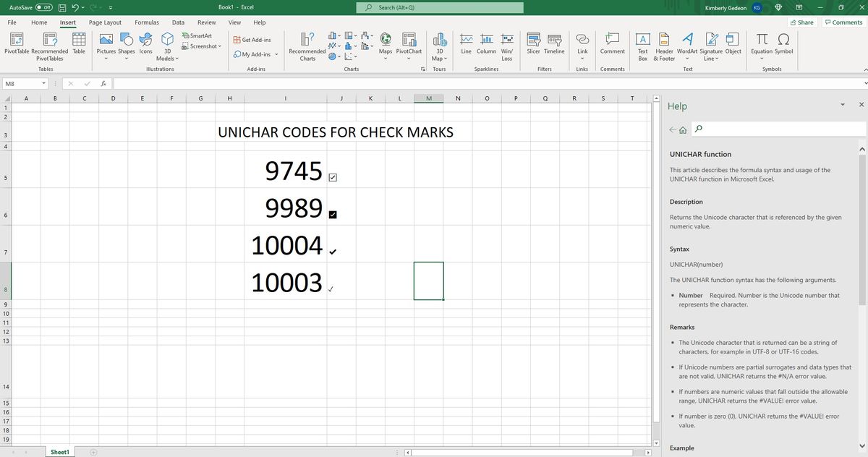This screenshot has width=868, height=457.
Task: Switch to the Home tab
Action: 39,22
